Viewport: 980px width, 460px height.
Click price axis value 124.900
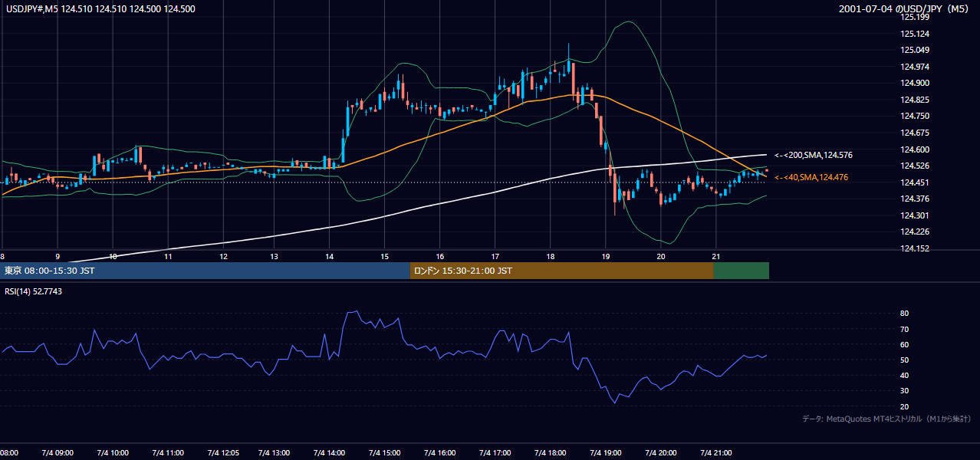[x=915, y=83]
